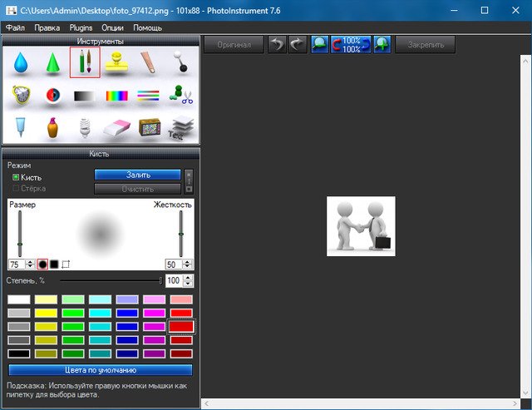Select the pink eraser tool
Image resolution: width=532 pixels, height=410 pixels.
116,127
